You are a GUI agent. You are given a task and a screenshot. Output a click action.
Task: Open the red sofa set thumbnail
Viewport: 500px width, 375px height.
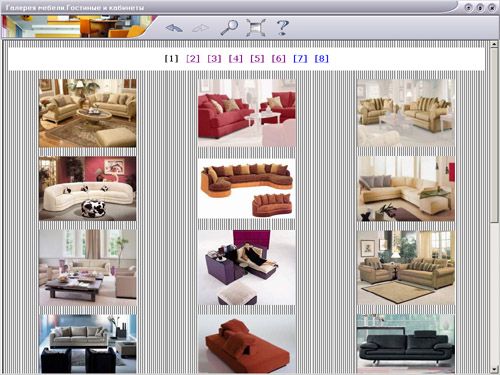coord(246,113)
